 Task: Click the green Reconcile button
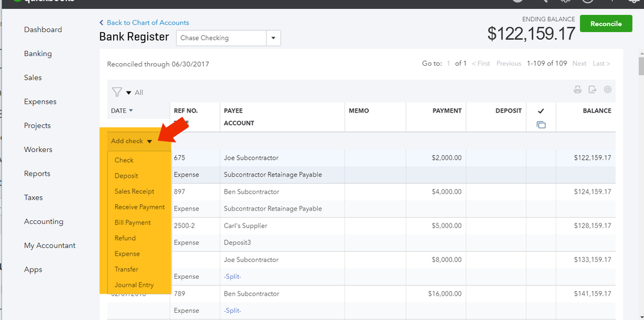(x=606, y=24)
